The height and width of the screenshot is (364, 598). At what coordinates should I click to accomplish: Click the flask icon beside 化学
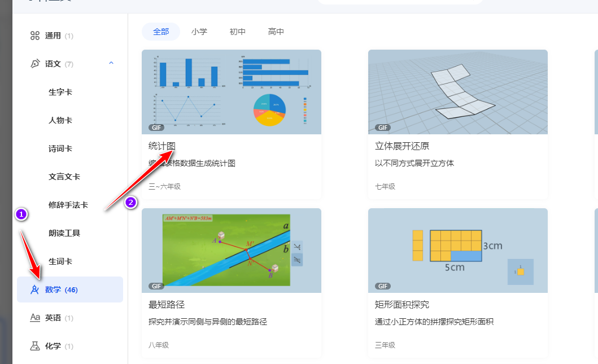[x=34, y=346]
